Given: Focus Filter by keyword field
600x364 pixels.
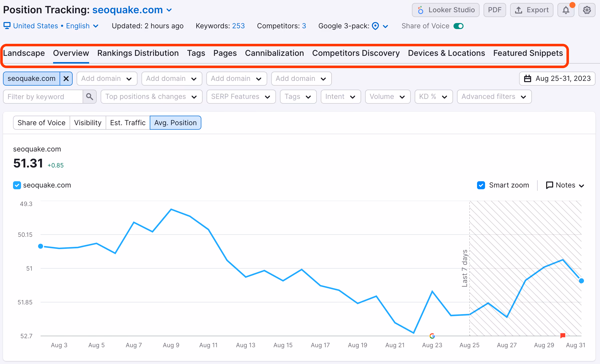Looking at the screenshot, I should coord(43,97).
